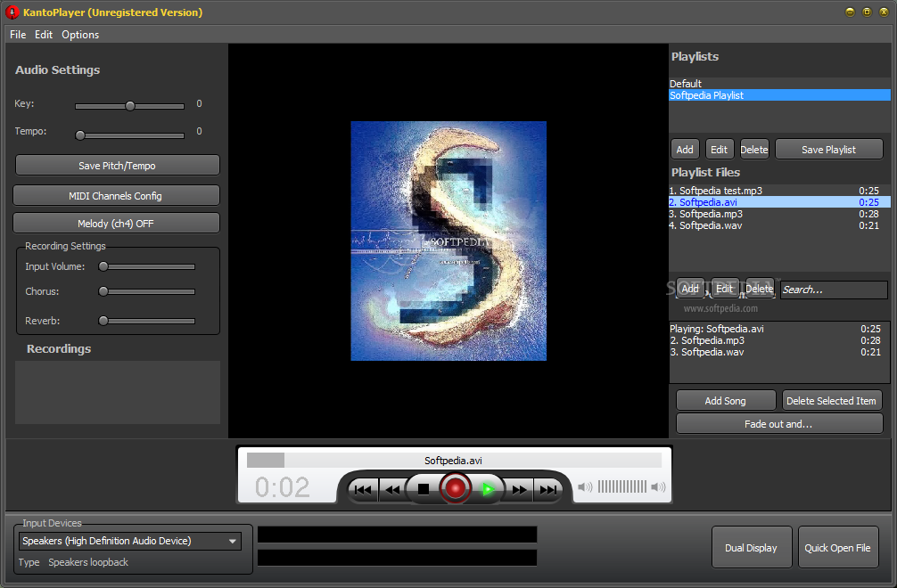Click the fast forward button
897x588 pixels.
(519, 490)
